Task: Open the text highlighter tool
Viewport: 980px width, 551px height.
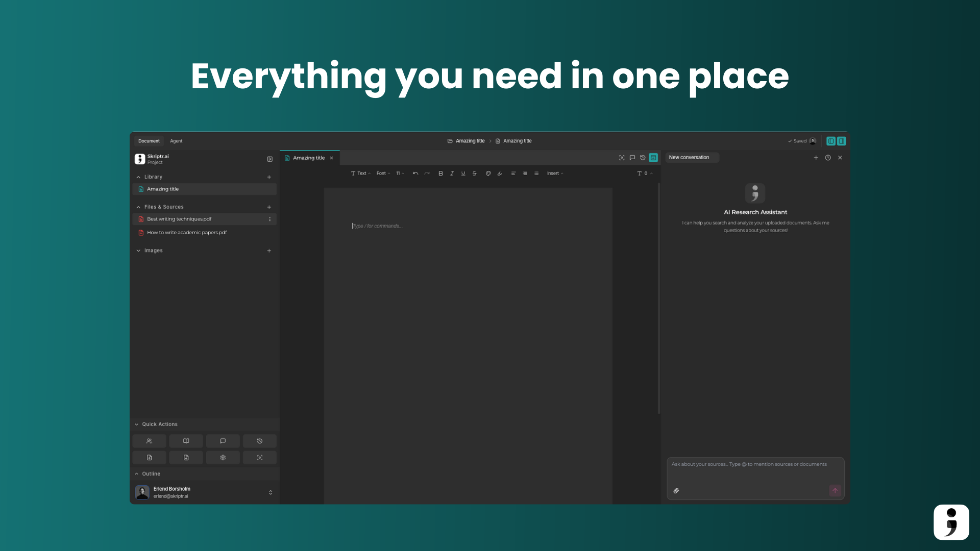Action: 500,173
